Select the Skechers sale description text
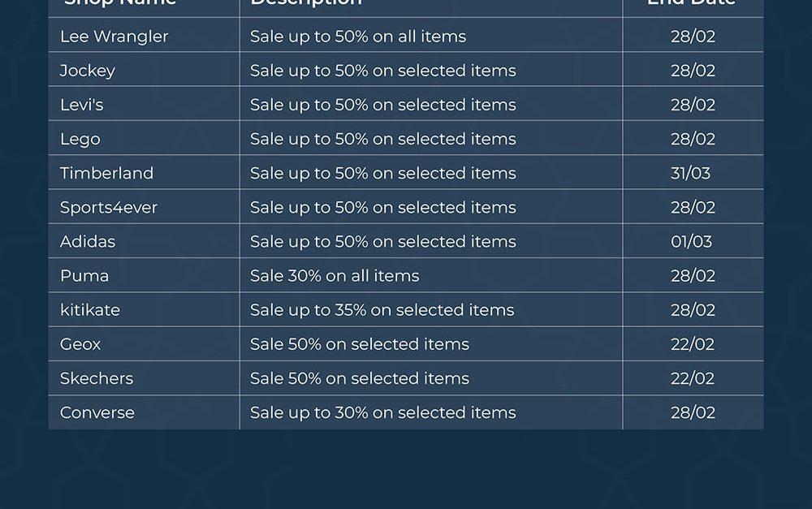This screenshot has width=812, height=509. [x=360, y=378]
